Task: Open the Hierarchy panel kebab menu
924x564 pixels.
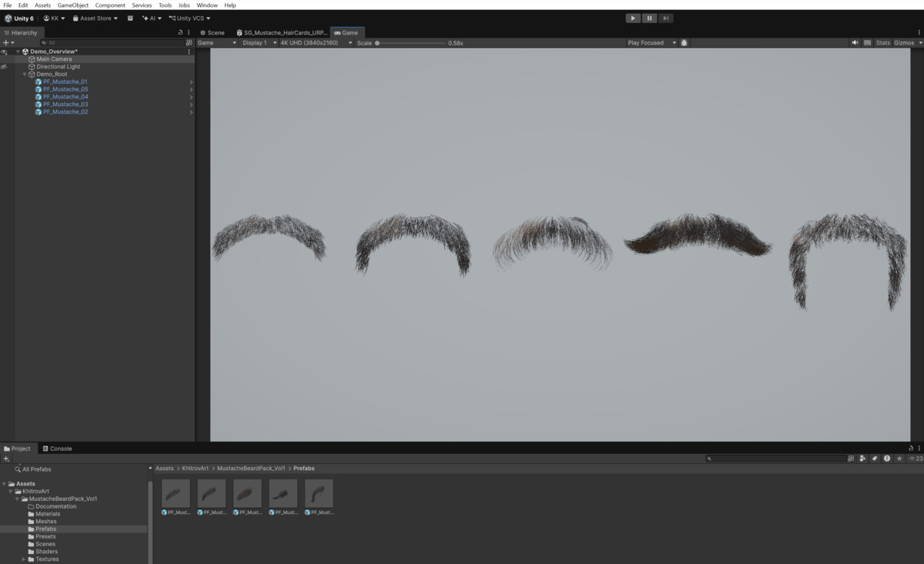Action: [189, 32]
